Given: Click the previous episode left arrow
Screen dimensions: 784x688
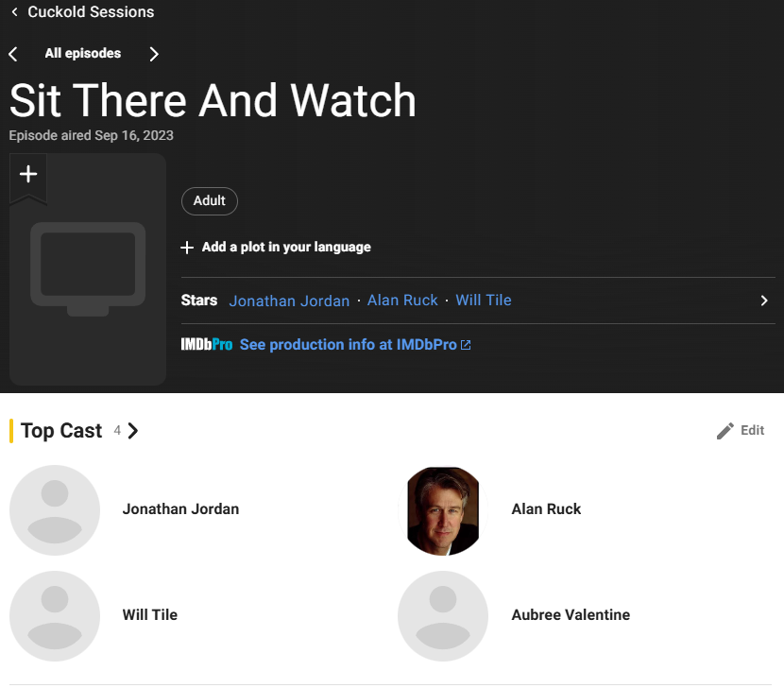Looking at the screenshot, I should coord(13,54).
